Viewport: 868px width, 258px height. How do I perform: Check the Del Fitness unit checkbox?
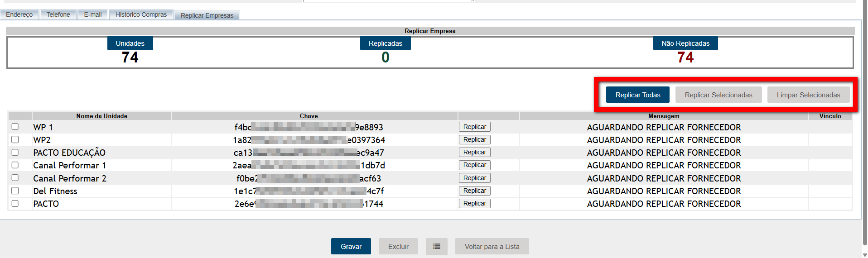point(15,191)
